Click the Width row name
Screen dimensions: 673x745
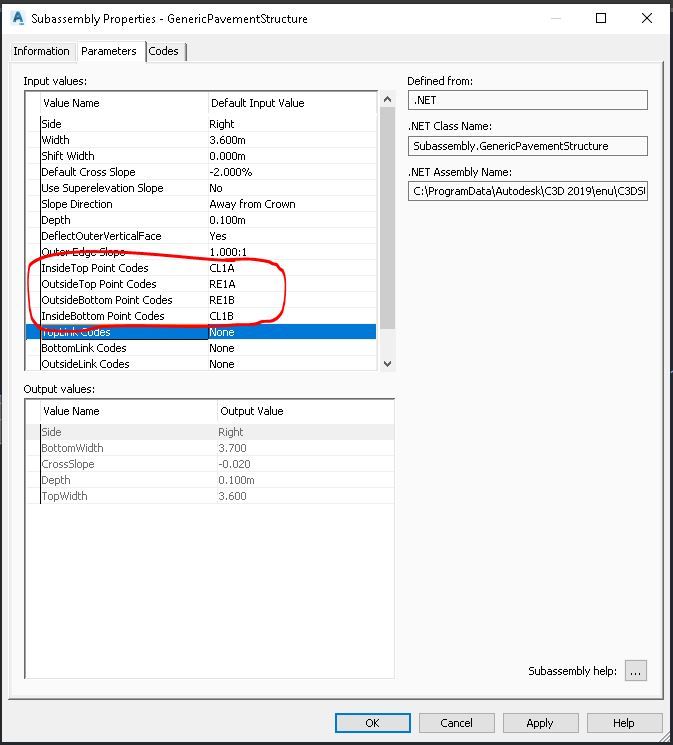tap(56, 140)
